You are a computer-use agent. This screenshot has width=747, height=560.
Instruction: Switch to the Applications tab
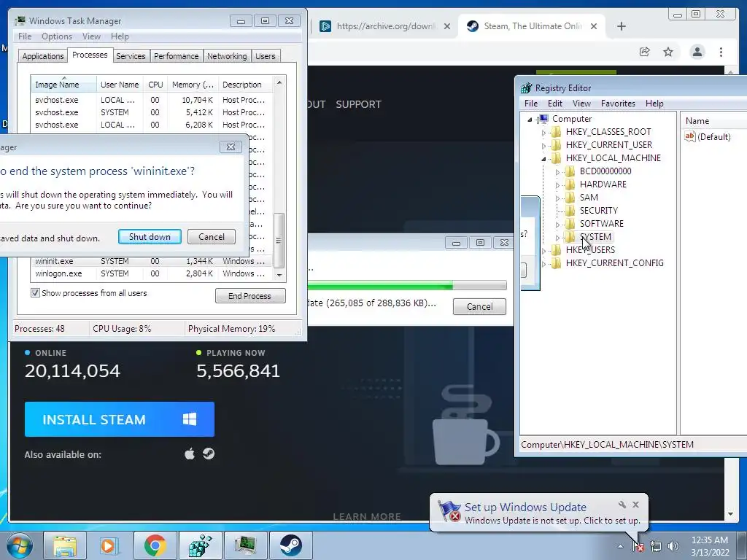(x=43, y=56)
